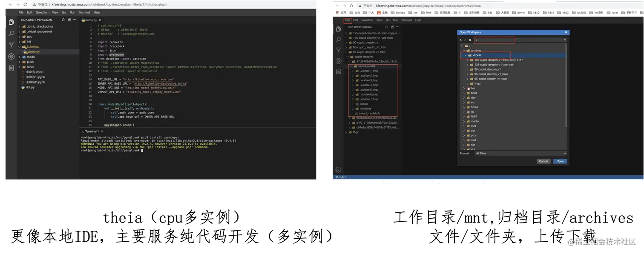This screenshot has height=254, width=644.
Task: Open Search view in right VITOCAI window
Action: click(338, 40)
